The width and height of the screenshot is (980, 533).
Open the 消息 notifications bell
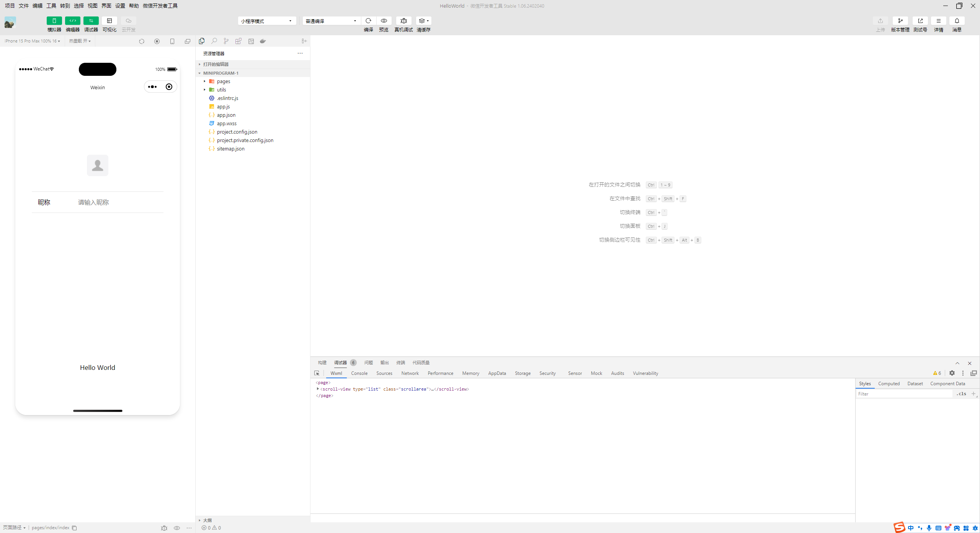coord(957,21)
